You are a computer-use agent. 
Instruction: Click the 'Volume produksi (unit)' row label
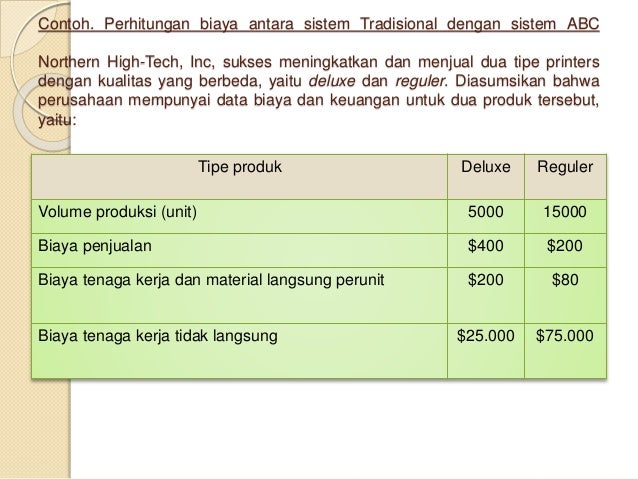click(x=118, y=213)
